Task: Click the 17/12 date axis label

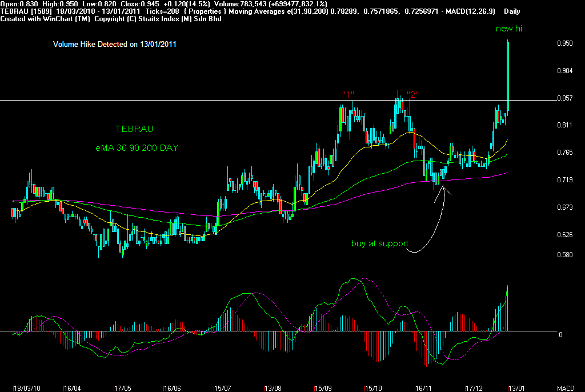Action: click(x=474, y=389)
